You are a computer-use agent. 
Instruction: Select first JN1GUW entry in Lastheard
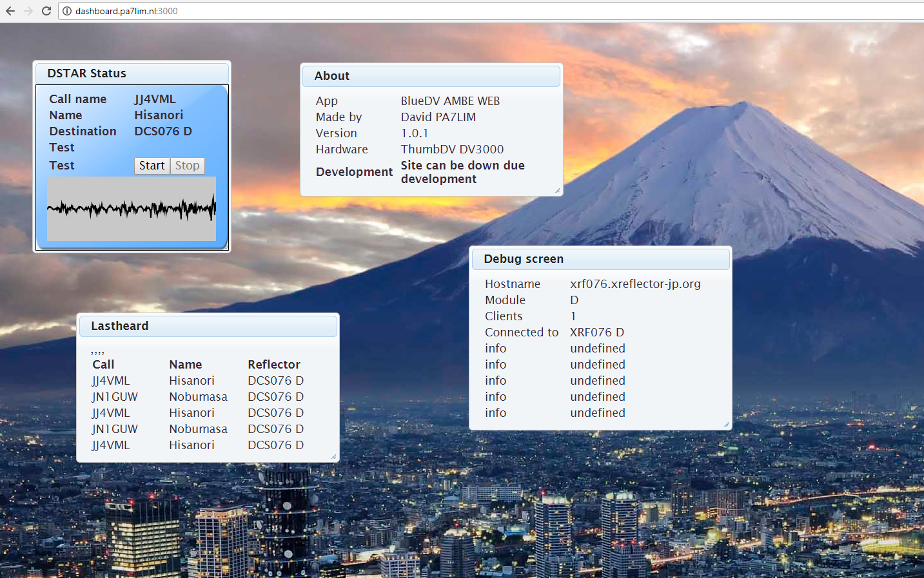pos(115,397)
